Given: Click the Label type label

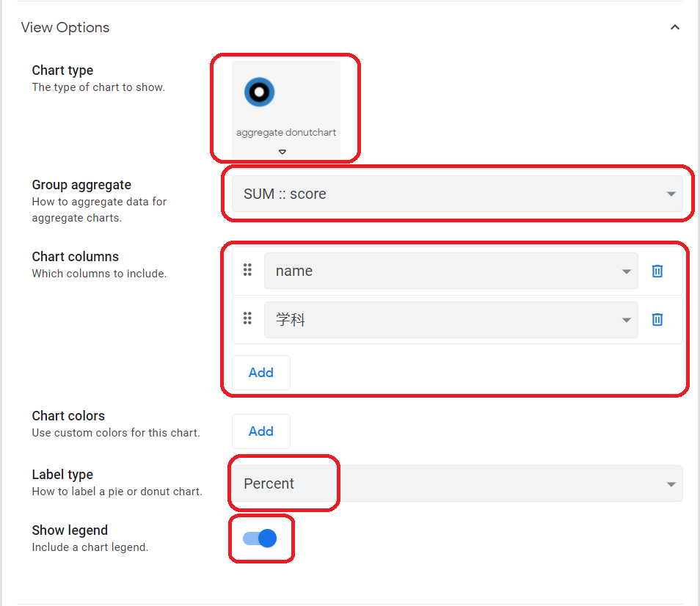Looking at the screenshot, I should click(x=62, y=475).
